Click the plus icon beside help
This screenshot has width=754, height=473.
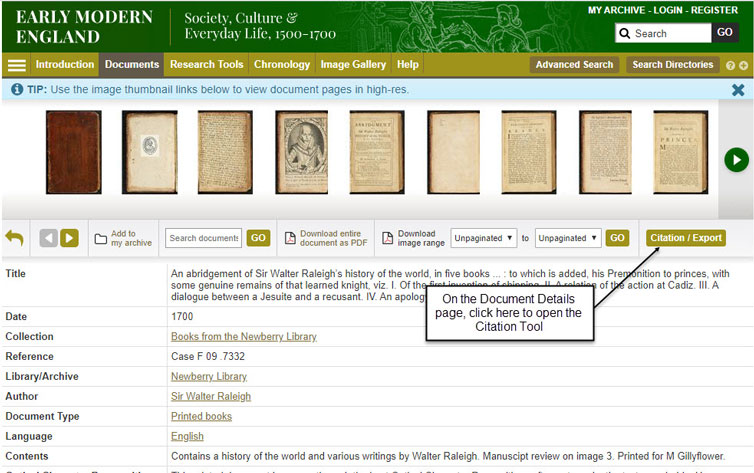click(x=743, y=65)
